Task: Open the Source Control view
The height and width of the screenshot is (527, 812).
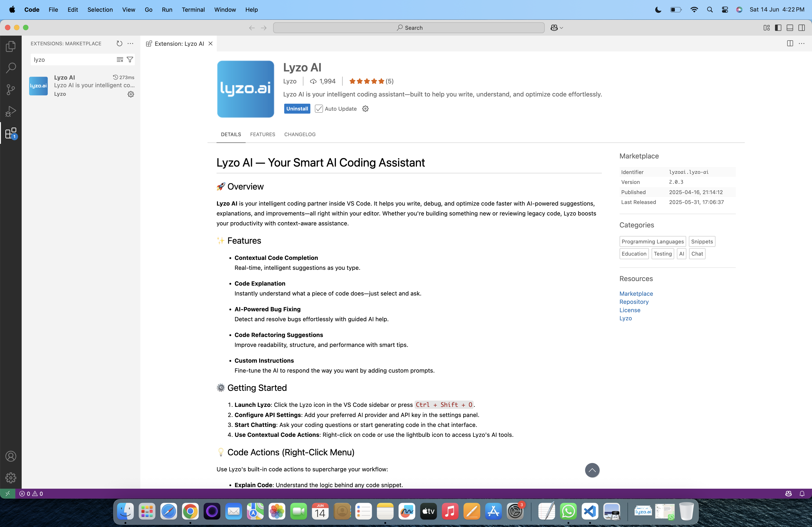Action: (x=11, y=90)
